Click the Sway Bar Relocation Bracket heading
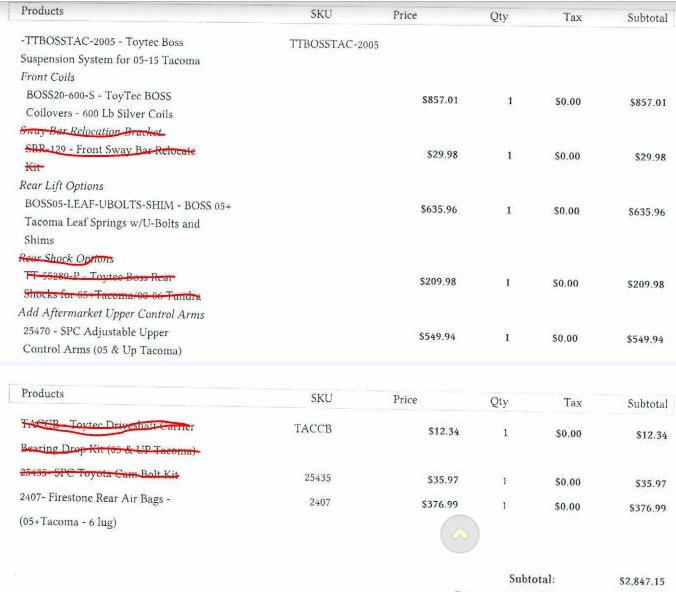676x592 pixels. 92,131
